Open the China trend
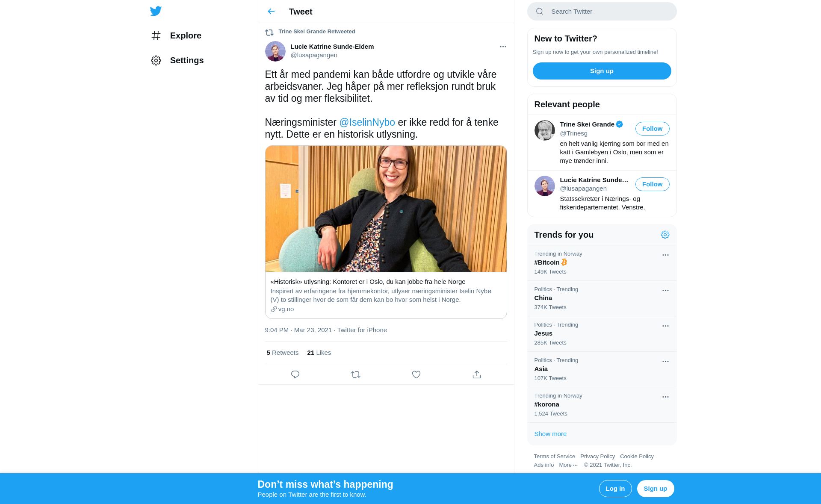 pos(602,298)
